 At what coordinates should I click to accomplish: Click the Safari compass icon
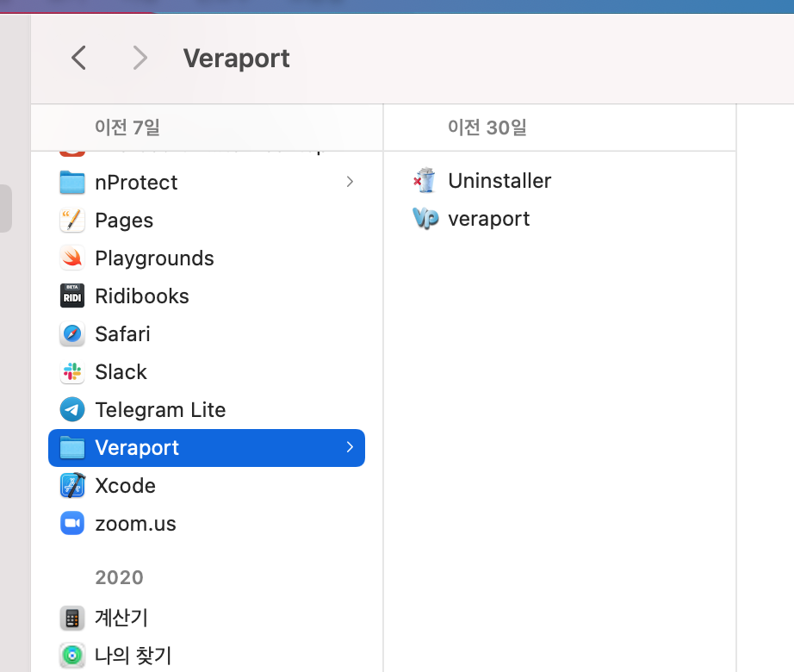(x=72, y=334)
